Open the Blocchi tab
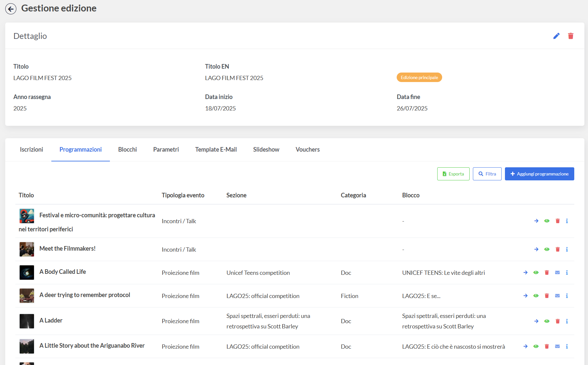 coord(127,149)
